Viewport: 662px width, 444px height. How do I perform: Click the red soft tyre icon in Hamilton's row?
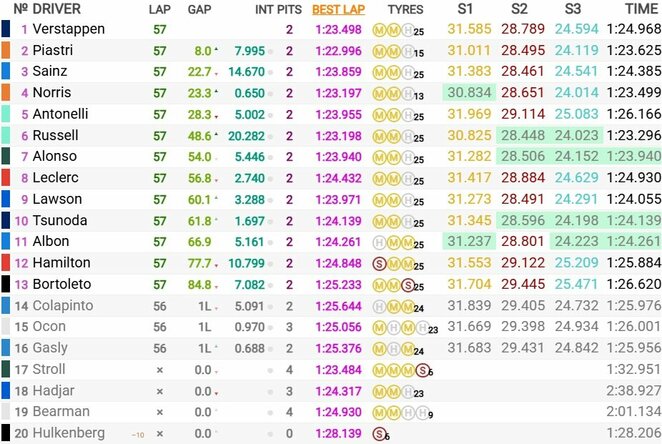[379, 262]
